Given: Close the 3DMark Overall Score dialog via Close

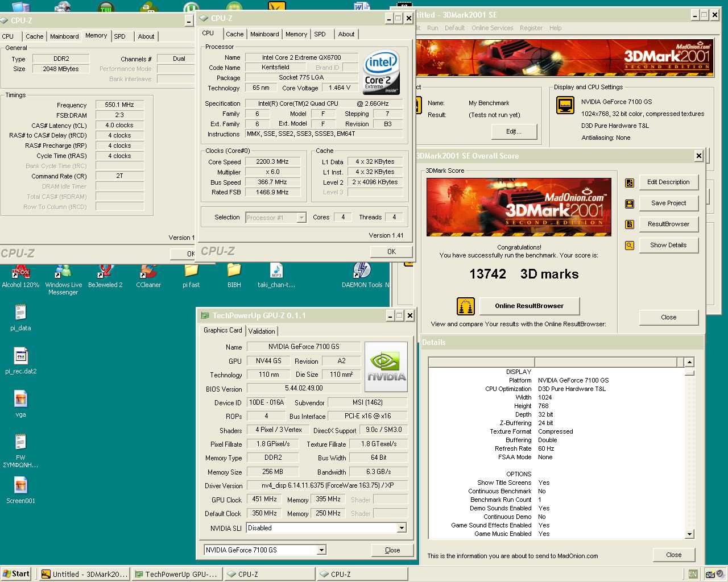Looking at the screenshot, I should click(x=668, y=317).
